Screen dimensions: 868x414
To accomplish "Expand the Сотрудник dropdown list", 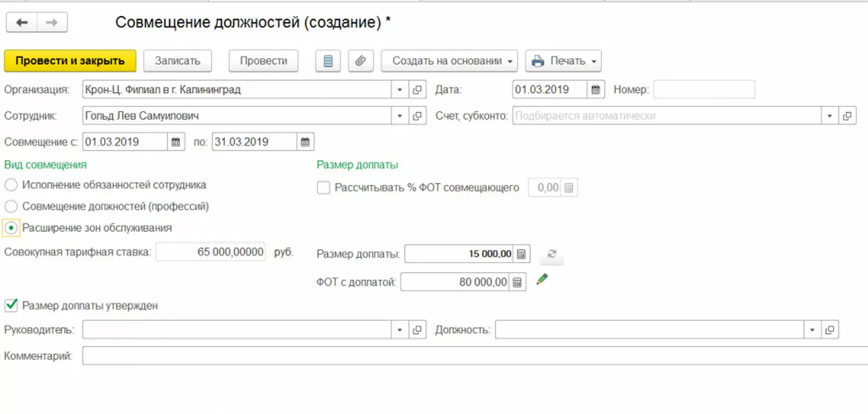I will [400, 116].
